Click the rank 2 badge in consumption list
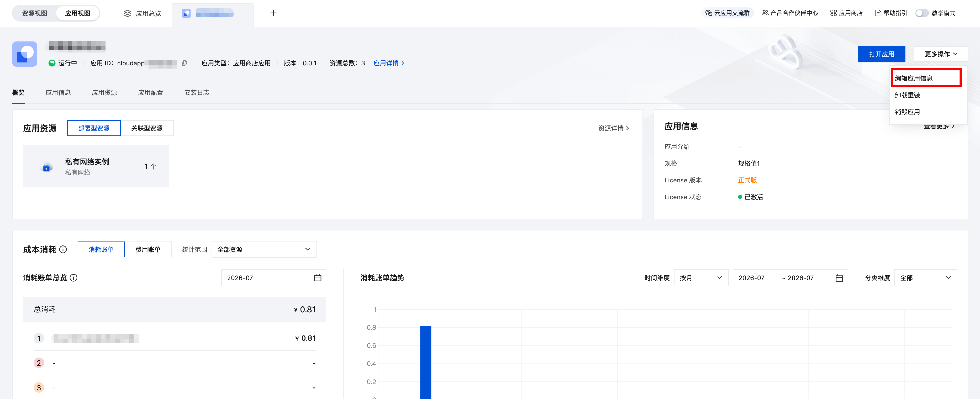Viewport: 980px width, 399px height. coord(39,363)
